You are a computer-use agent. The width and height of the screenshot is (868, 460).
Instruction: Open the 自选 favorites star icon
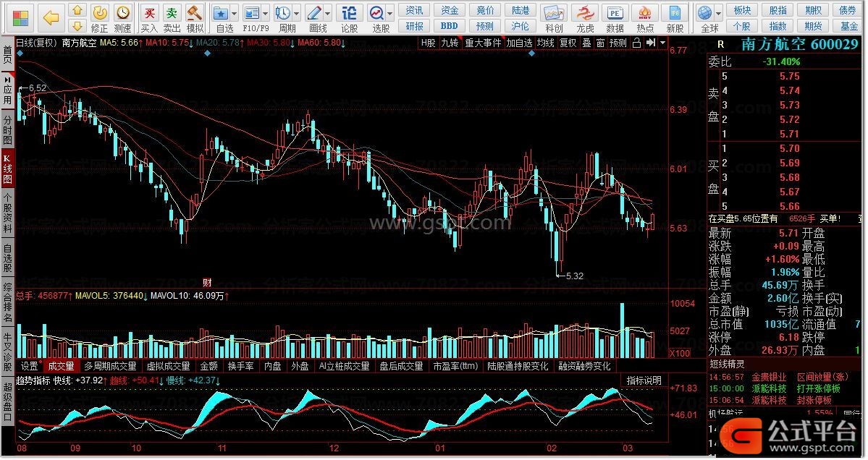(x=222, y=13)
